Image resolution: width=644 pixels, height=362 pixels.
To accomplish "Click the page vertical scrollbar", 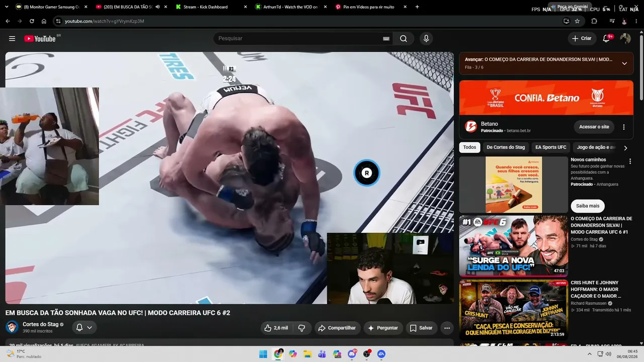I will tap(641, 65).
